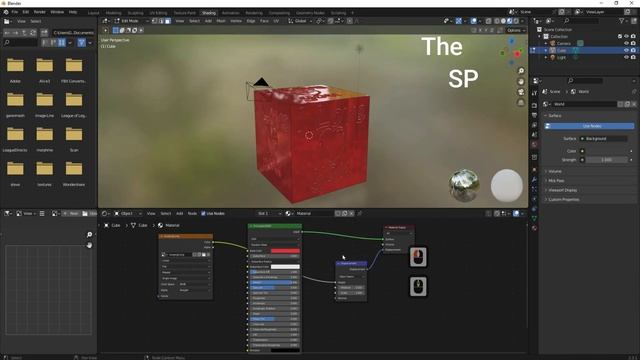Open the Mesh menu in viewport header
The image size is (640, 360).
[x=221, y=21]
